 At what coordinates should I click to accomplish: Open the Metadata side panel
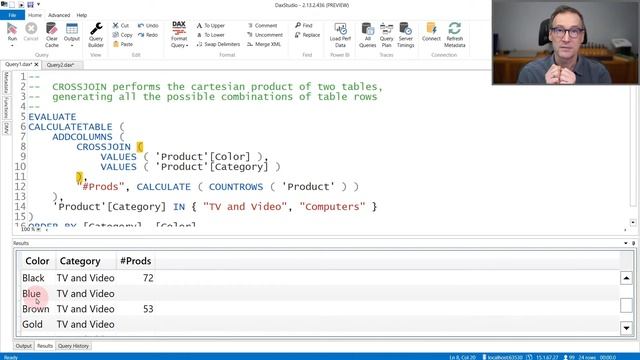coord(6,83)
